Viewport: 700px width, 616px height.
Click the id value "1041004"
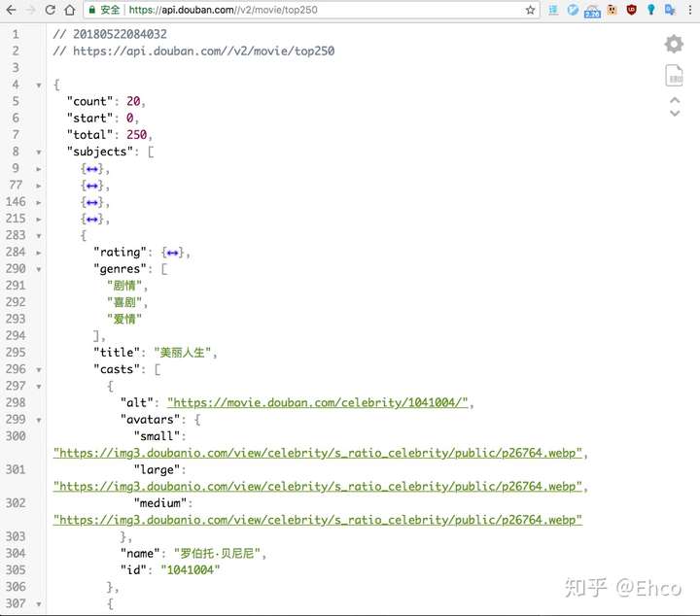191,570
